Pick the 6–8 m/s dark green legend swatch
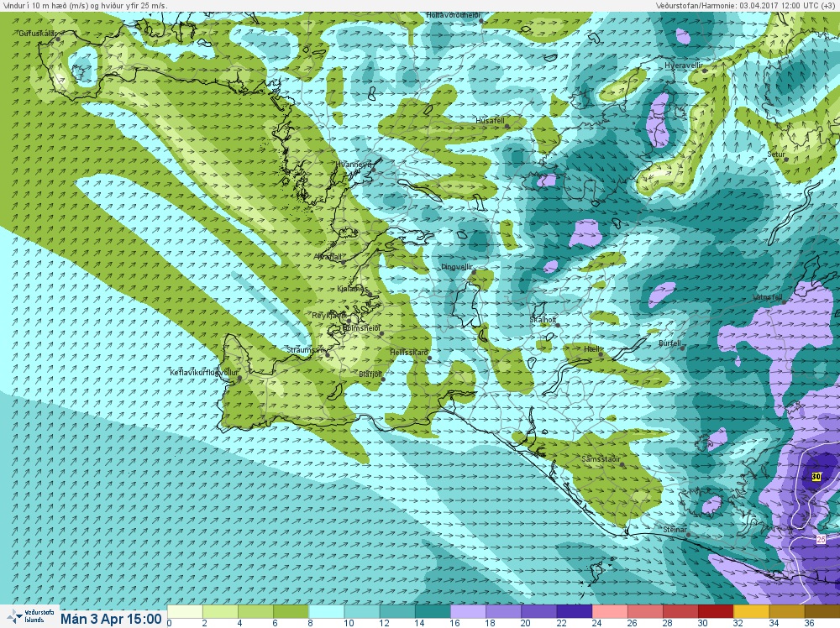840x628 pixels. 291,611
